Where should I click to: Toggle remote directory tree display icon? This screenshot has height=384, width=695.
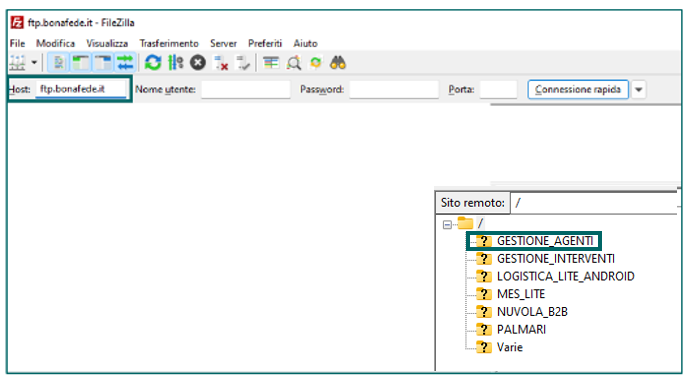(103, 63)
